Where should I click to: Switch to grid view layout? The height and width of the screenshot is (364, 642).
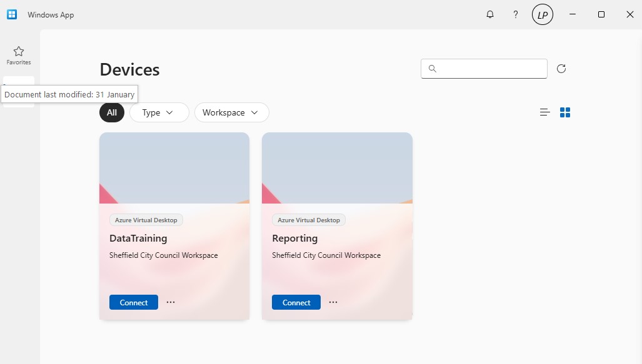[565, 112]
